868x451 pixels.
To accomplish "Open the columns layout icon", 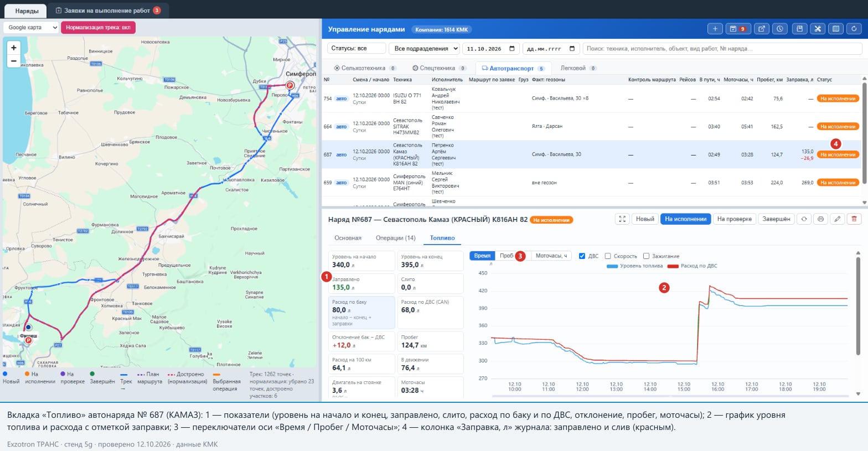I will coord(836,29).
